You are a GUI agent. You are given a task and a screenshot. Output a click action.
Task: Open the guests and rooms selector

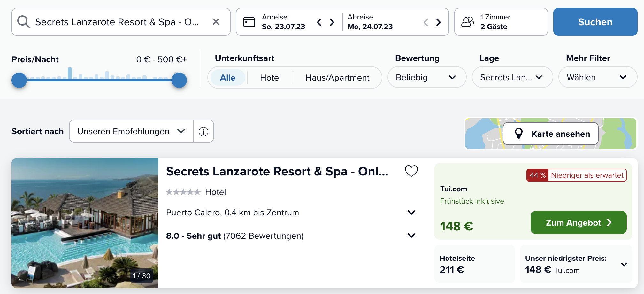(501, 22)
